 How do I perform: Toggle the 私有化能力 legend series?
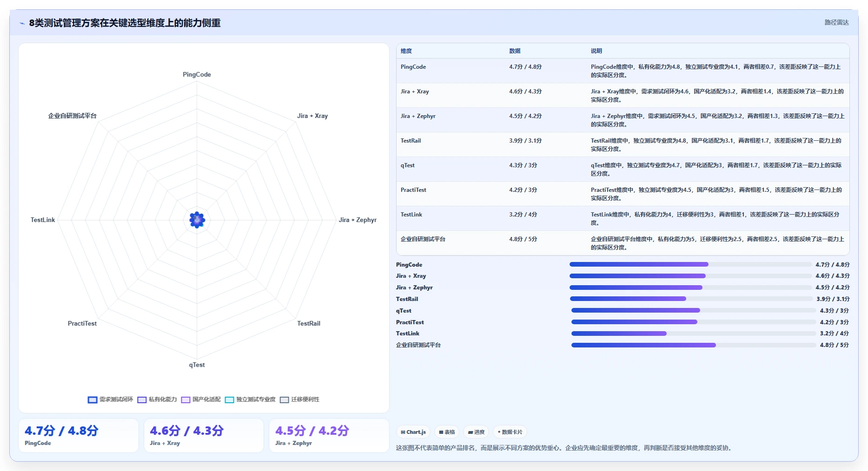pos(157,399)
